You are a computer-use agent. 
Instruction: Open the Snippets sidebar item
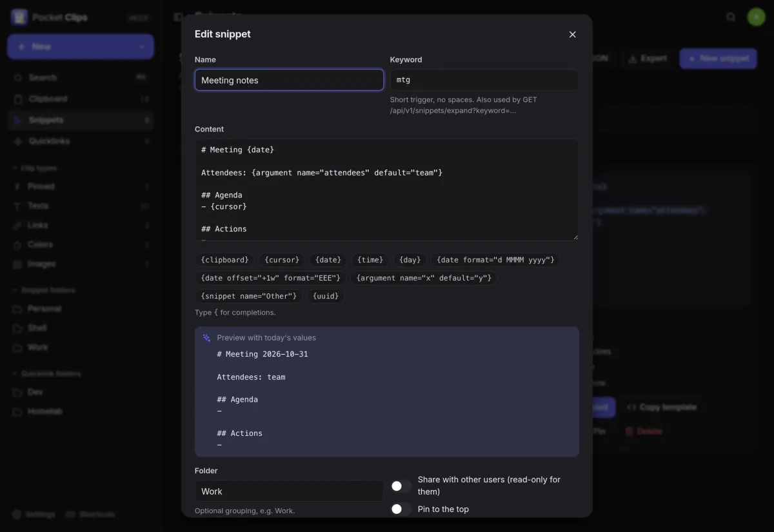coord(81,120)
